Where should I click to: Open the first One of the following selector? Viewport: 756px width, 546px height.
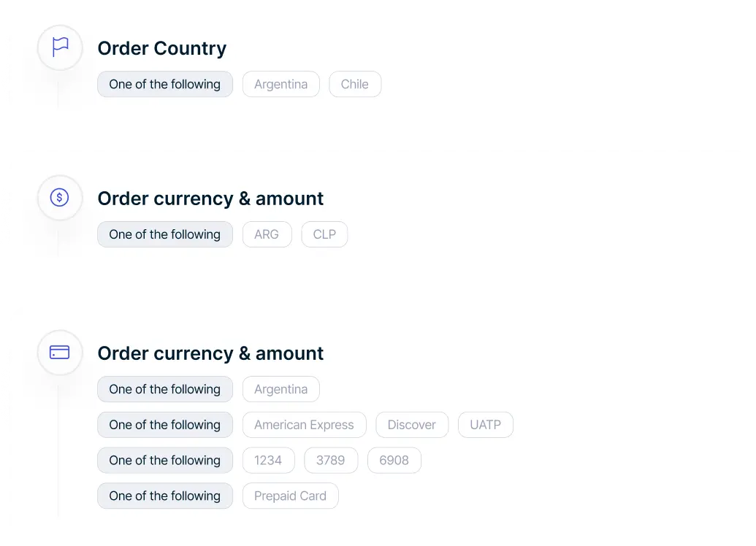(164, 84)
